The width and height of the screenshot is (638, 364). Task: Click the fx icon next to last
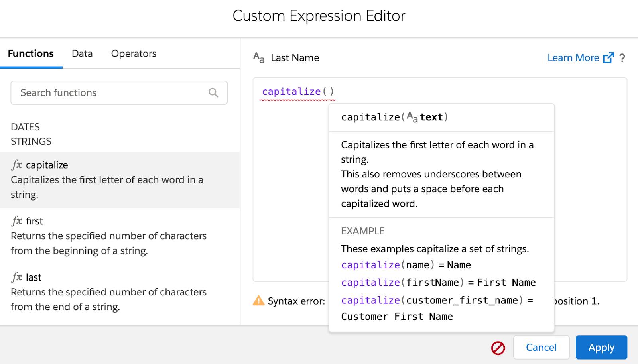(17, 277)
